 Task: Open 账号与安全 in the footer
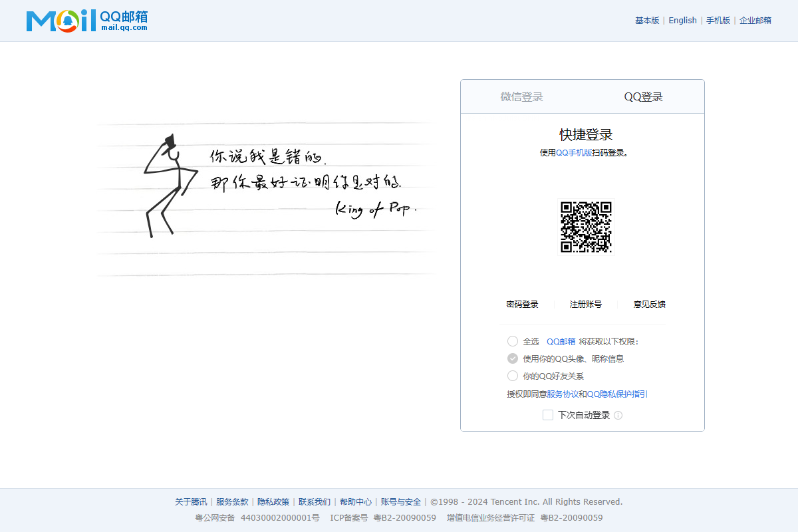click(400, 501)
